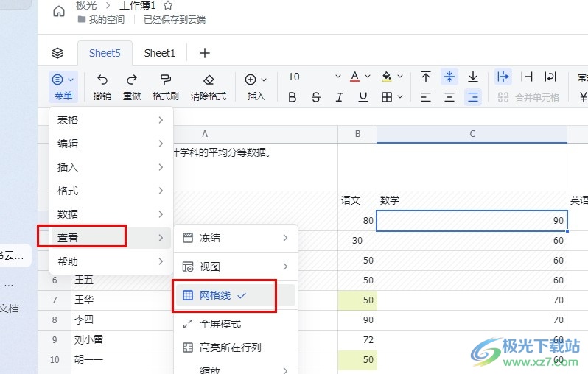This screenshot has height=374, width=588.
Task: Click the home icon
Action: tap(59, 11)
